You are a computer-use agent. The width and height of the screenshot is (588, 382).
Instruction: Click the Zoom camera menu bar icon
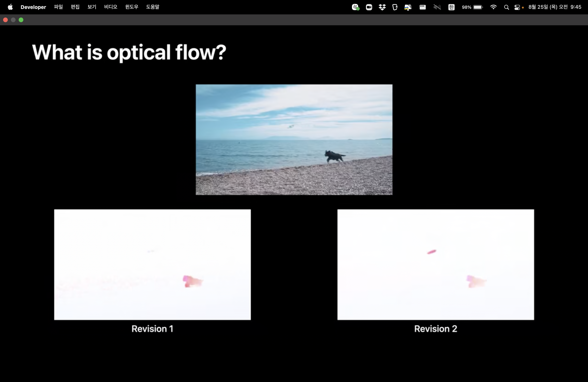(x=369, y=7)
